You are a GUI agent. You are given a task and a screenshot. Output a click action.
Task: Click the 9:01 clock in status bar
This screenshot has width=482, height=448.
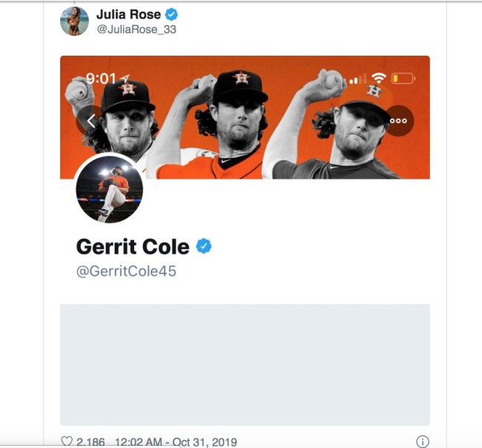101,78
